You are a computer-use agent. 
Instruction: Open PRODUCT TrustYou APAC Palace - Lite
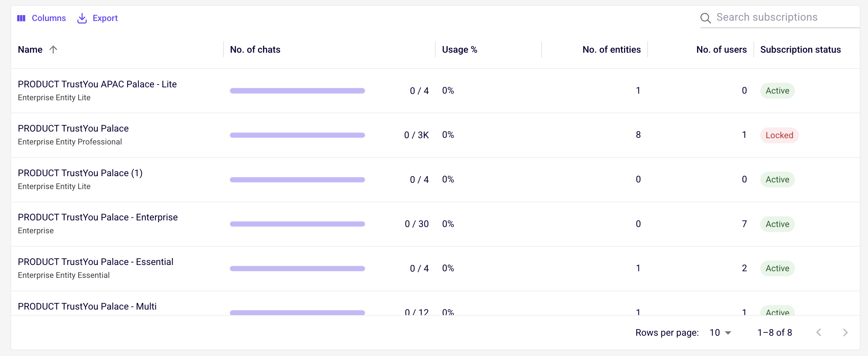tap(97, 84)
